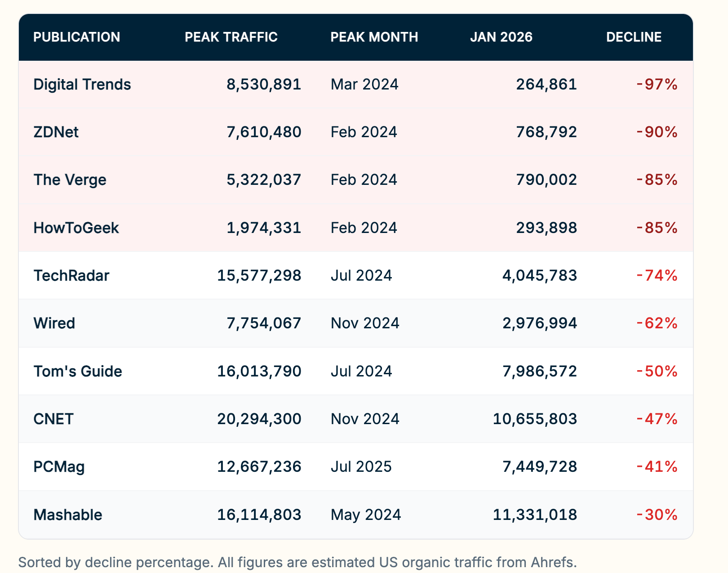Click the -41% decline figure
Screen dimensions: 728x573
pyautogui.click(x=657, y=467)
